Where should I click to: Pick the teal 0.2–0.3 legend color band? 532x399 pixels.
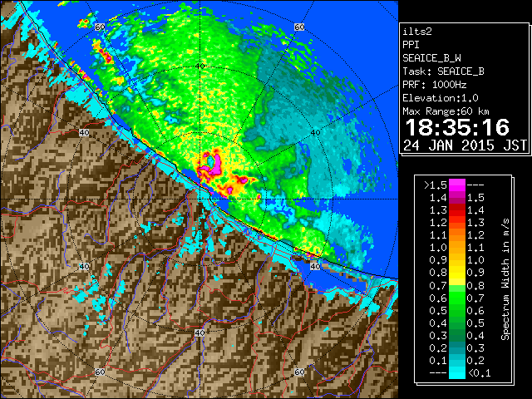(x=456, y=347)
